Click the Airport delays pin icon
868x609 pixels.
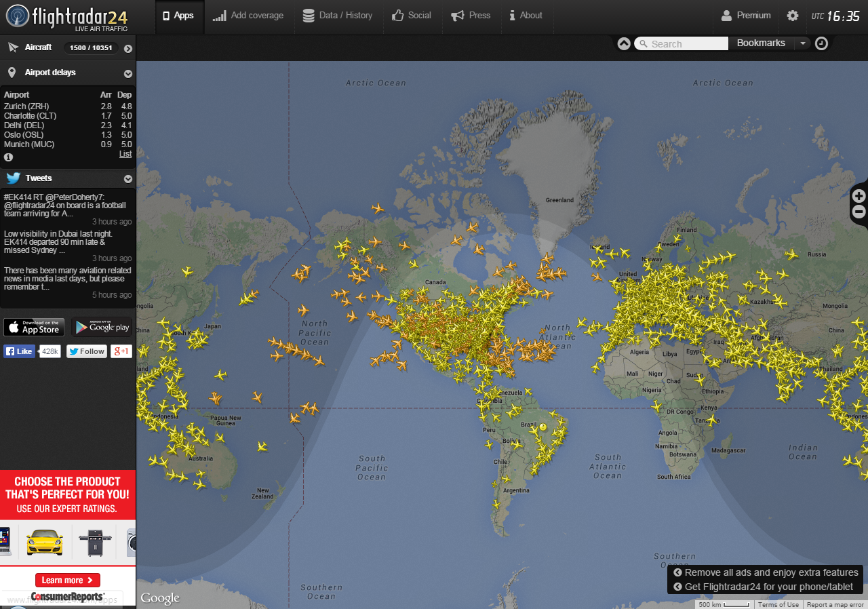tap(12, 73)
